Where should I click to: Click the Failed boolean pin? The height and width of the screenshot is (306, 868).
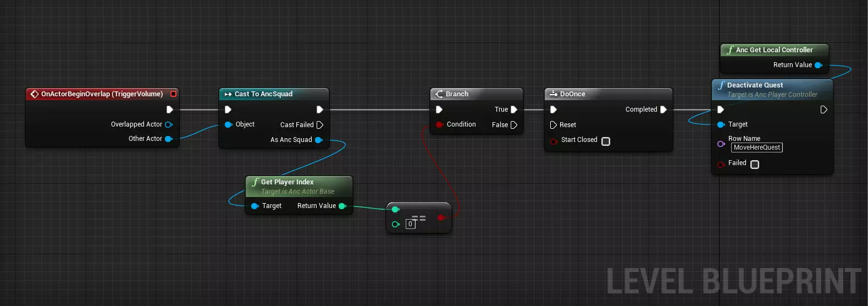click(x=721, y=165)
